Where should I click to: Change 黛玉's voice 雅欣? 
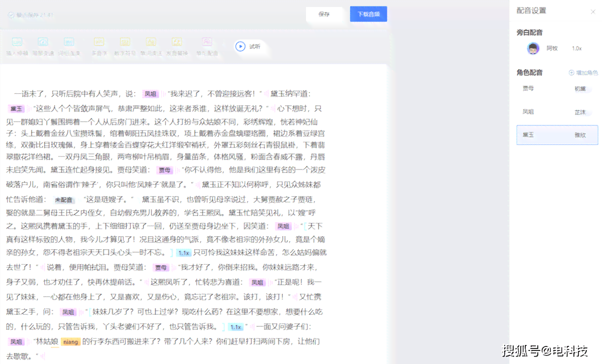(580, 135)
